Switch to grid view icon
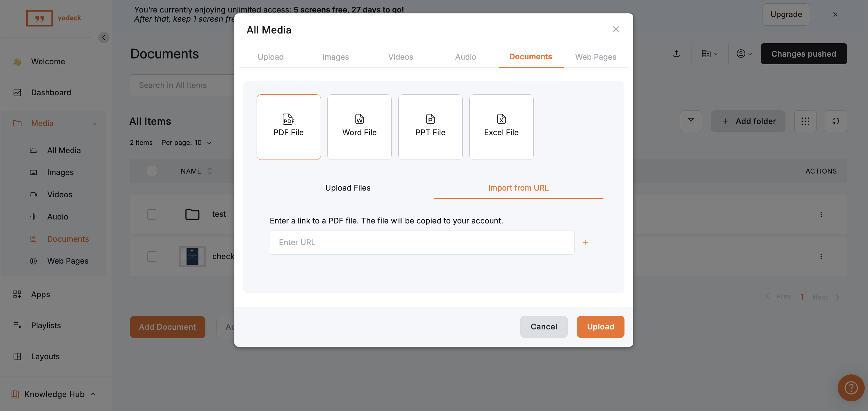 (x=805, y=121)
